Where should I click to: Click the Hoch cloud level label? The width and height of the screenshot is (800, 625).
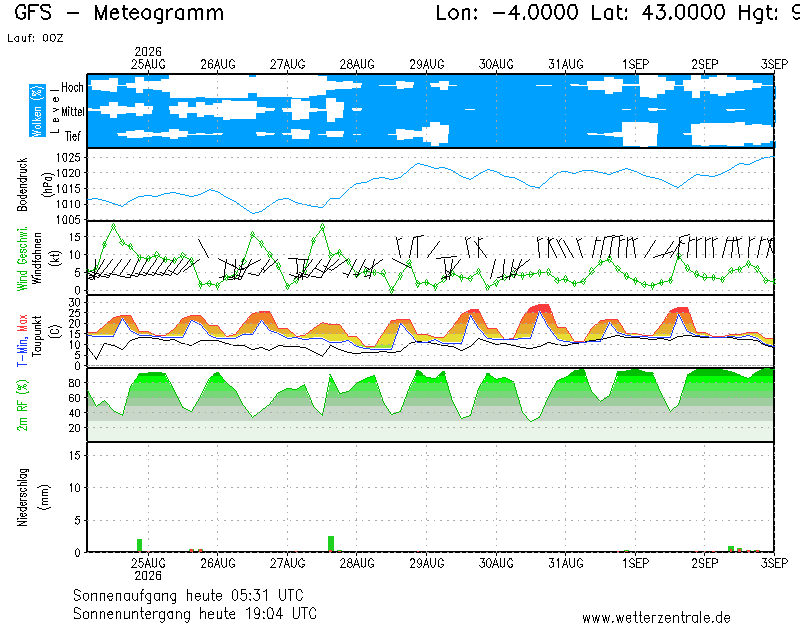coord(72,87)
